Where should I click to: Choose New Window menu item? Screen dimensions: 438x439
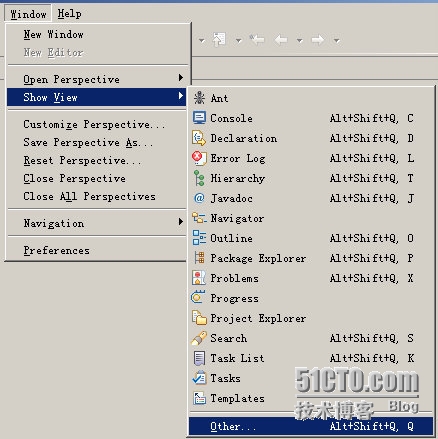[97, 34]
